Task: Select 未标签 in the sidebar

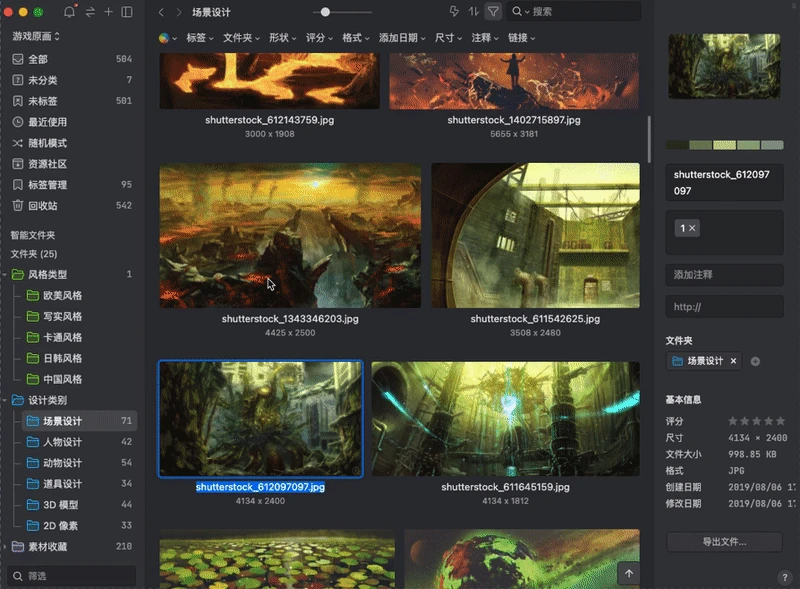Action: coord(72,101)
